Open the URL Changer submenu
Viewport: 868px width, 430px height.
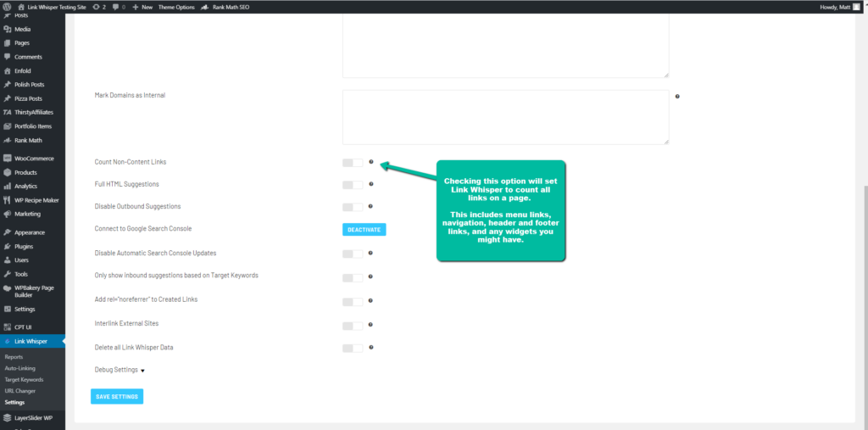point(20,391)
